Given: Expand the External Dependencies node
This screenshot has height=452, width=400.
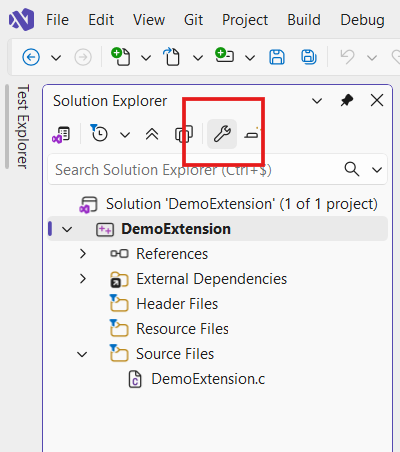Looking at the screenshot, I should click(83, 279).
